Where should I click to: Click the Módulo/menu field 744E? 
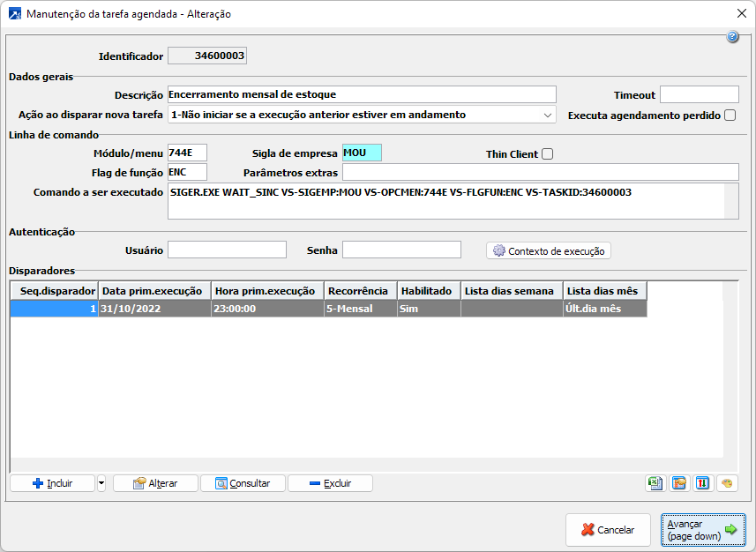[187, 153]
